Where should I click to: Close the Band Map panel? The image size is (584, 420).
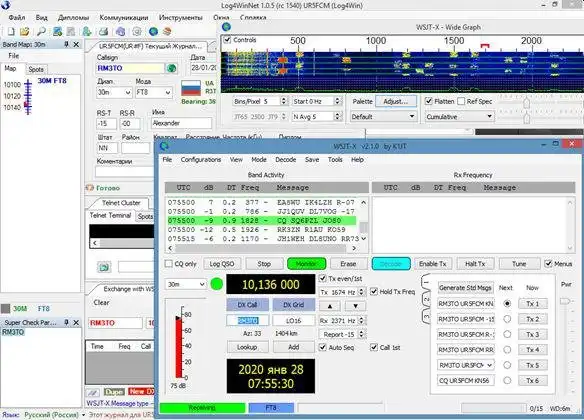(76, 44)
